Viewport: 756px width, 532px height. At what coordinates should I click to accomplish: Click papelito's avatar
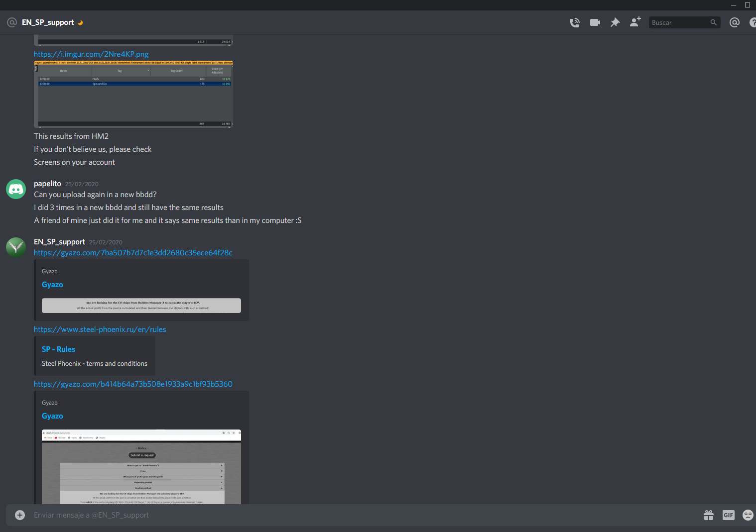pyautogui.click(x=16, y=189)
